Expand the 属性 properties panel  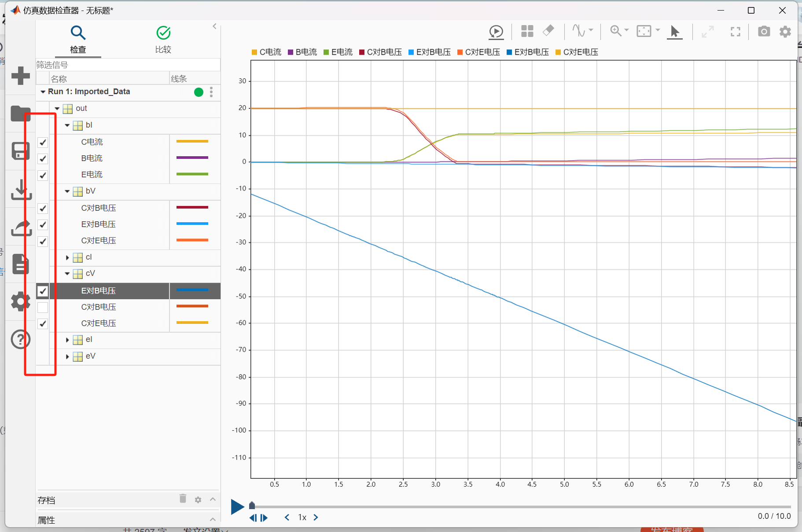pyautogui.click(x=213, y=519)
